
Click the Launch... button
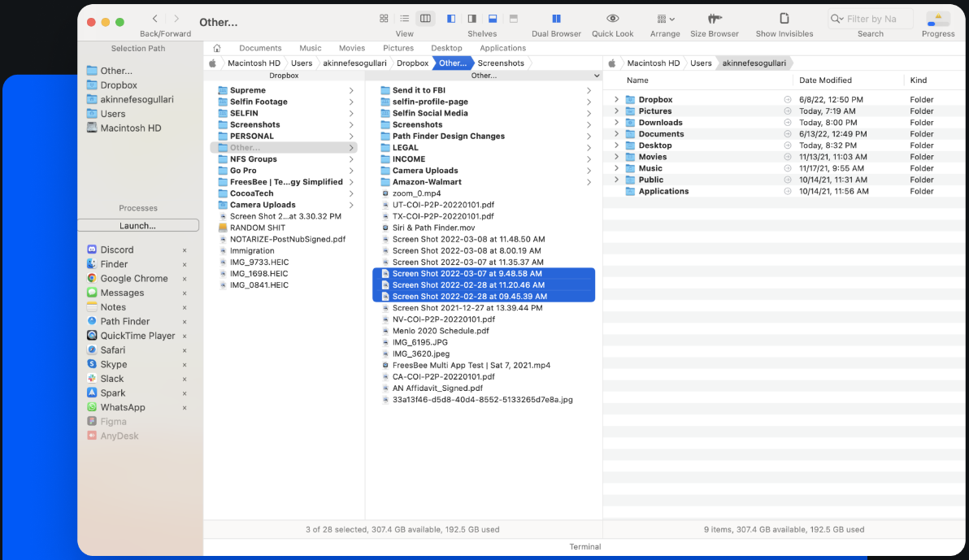(x=138, y=226)
